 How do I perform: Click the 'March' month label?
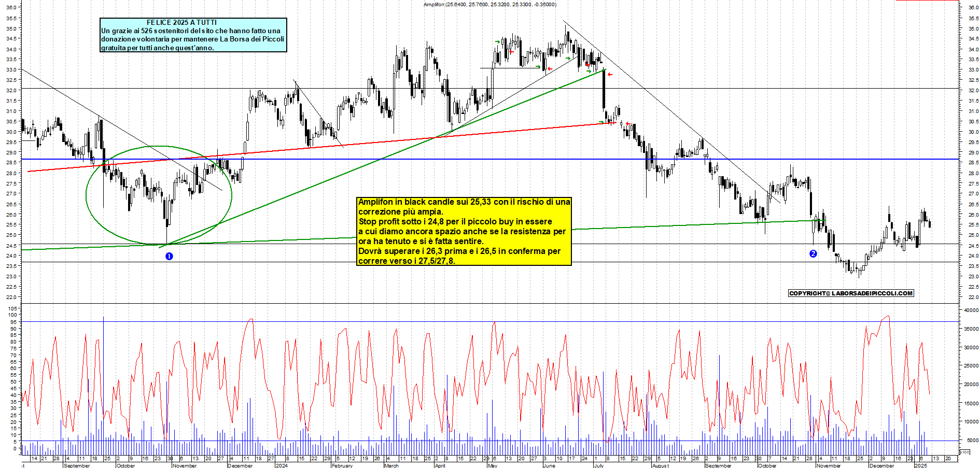[391, 465]
